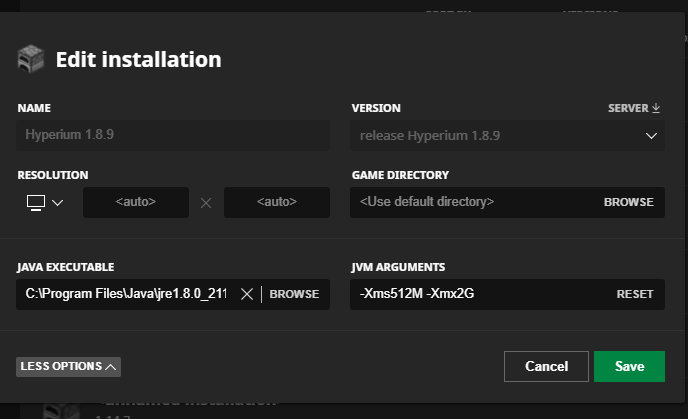Save the installation settings
Image resolution: width=688 pixels, height=419 pixels.
click(629, 366)
